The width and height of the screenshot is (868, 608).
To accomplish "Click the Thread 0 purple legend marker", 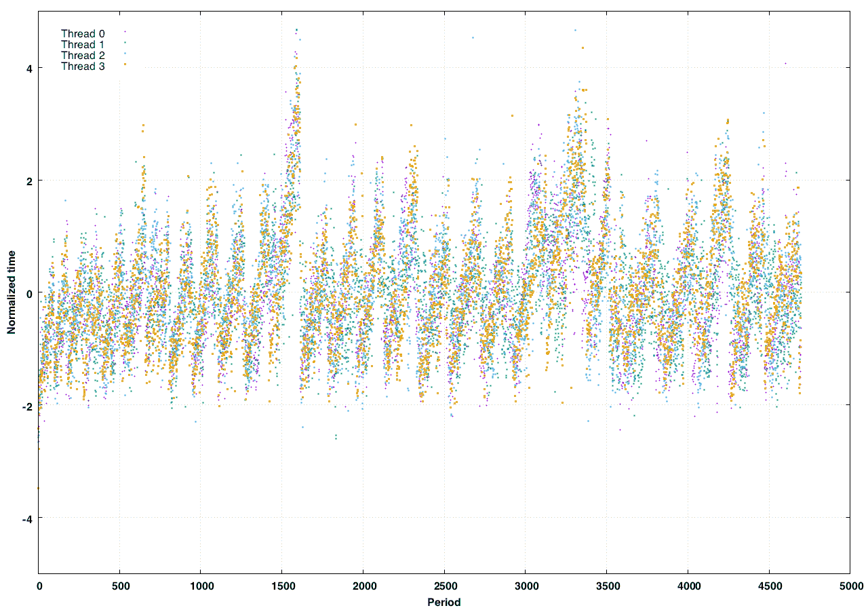I will (125, 32).
